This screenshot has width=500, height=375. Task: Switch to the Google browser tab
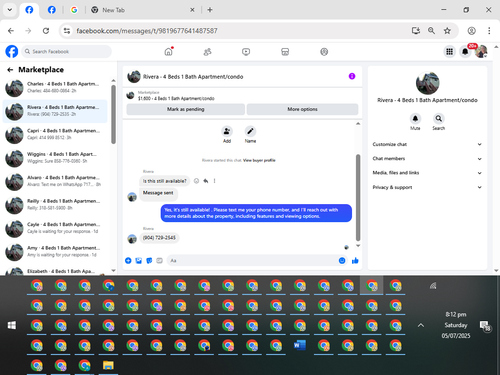[x=74, y=10]
